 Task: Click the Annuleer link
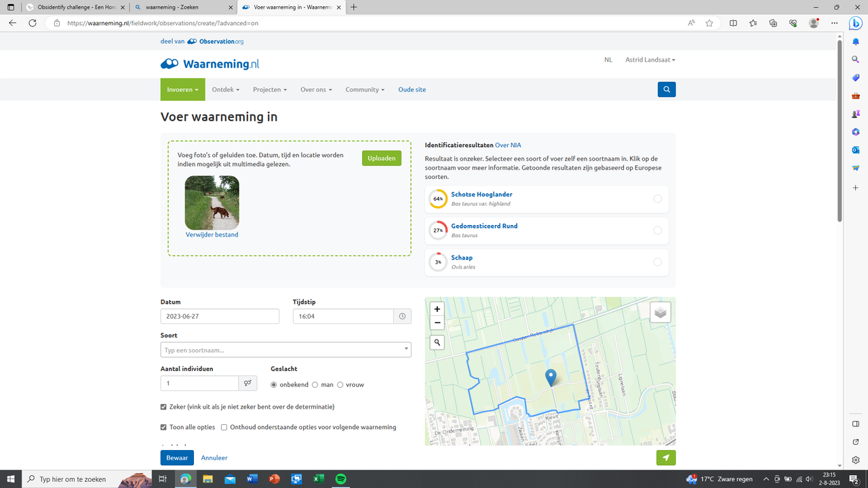tap(214, 457)
